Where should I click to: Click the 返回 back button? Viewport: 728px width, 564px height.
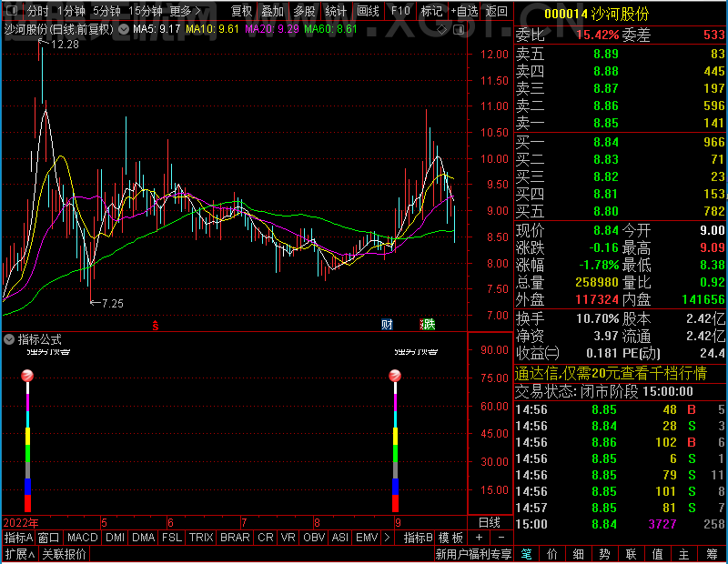tap(496, 11)
